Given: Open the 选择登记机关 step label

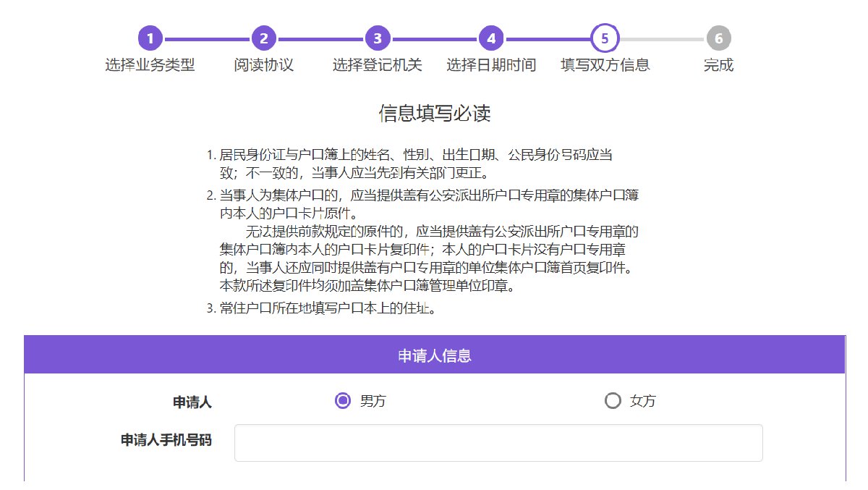Looking at the screenshot, I should [x=378, y=65].
